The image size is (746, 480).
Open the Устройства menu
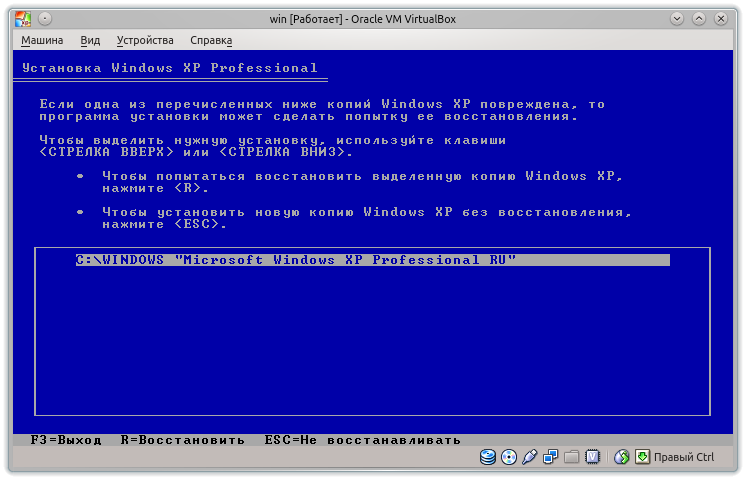[145, 40]
